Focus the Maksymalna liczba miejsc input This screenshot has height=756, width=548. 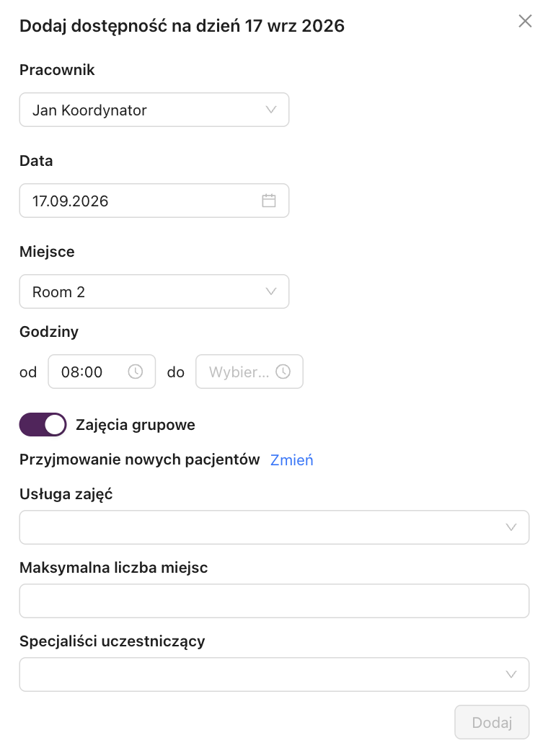tap(274, 601)
